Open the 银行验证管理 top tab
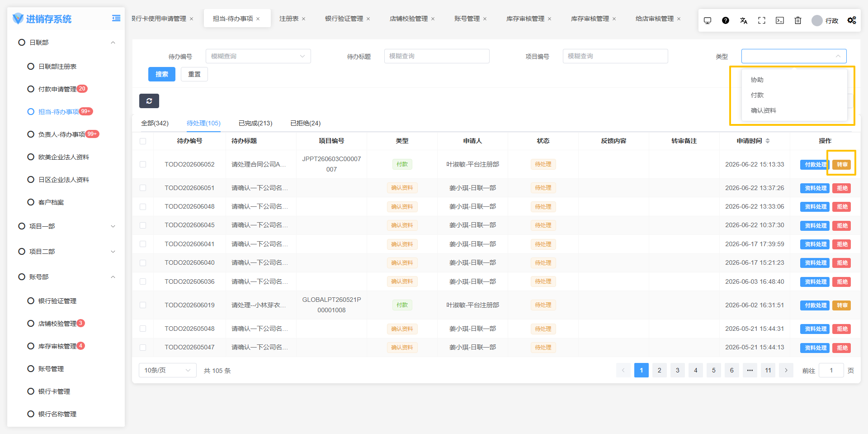868x434 pixels. pos(344,19)
